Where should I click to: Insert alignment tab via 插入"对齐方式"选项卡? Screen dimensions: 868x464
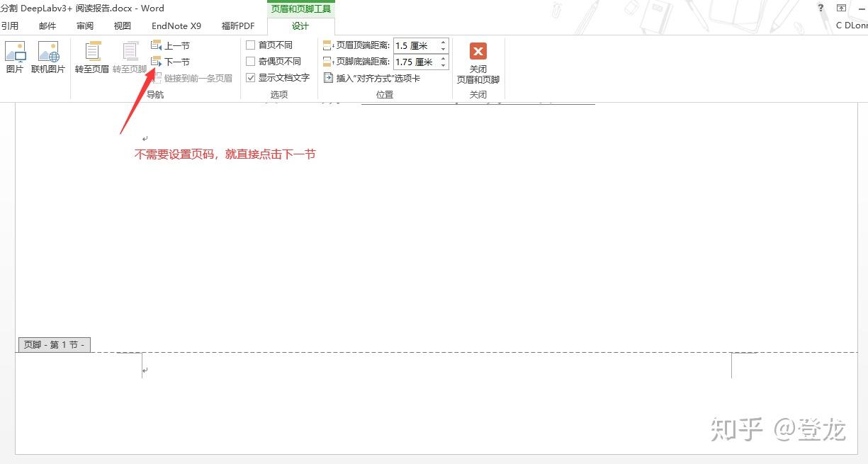[x=372, y=78]
